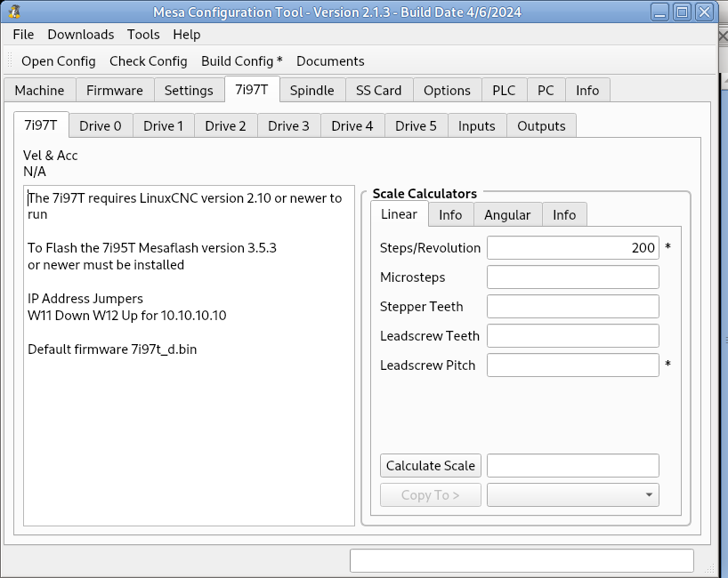Click the status field at window bottom
The height and width of the screenshot is (578, 728).
coord(522,561)
